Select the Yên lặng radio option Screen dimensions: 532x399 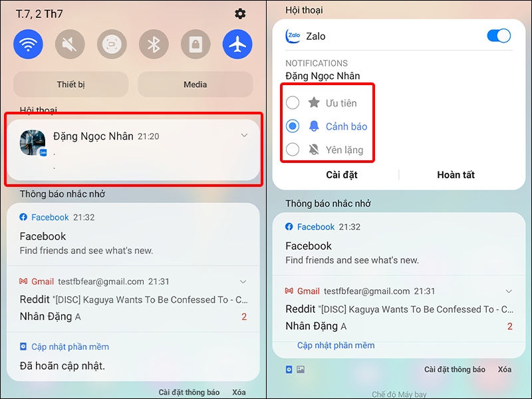(x=293, y=149)
